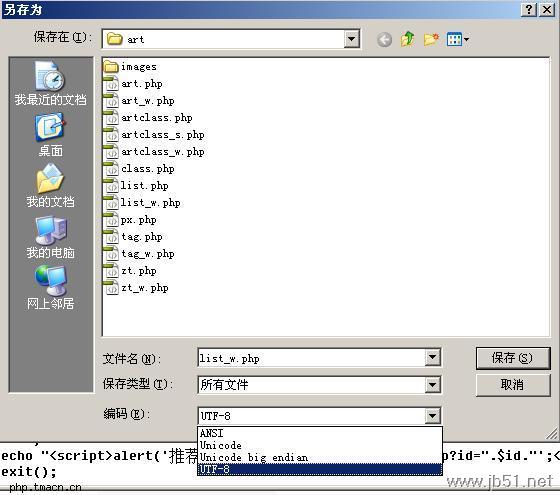
Task: Click the 所有文件 type field
Action: [x=311, y=385]
